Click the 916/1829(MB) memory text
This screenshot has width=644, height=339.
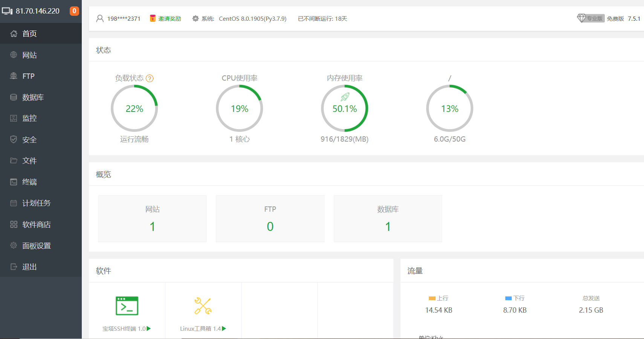click(344, 139)
